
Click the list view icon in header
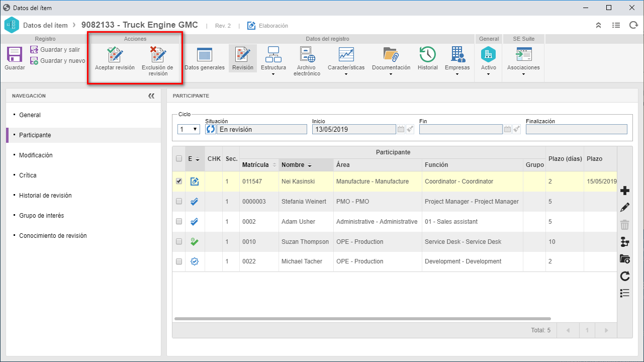tap(616, 25)
